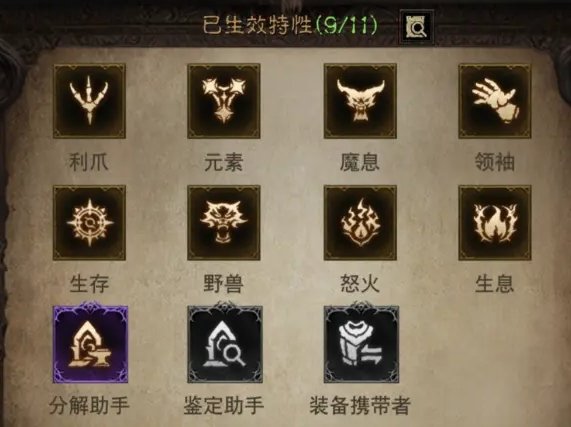The height and width of the screenshot is (427, 571).
Task: Click the 已生效特性 (9/11) title text
Action: coord(290,26)
